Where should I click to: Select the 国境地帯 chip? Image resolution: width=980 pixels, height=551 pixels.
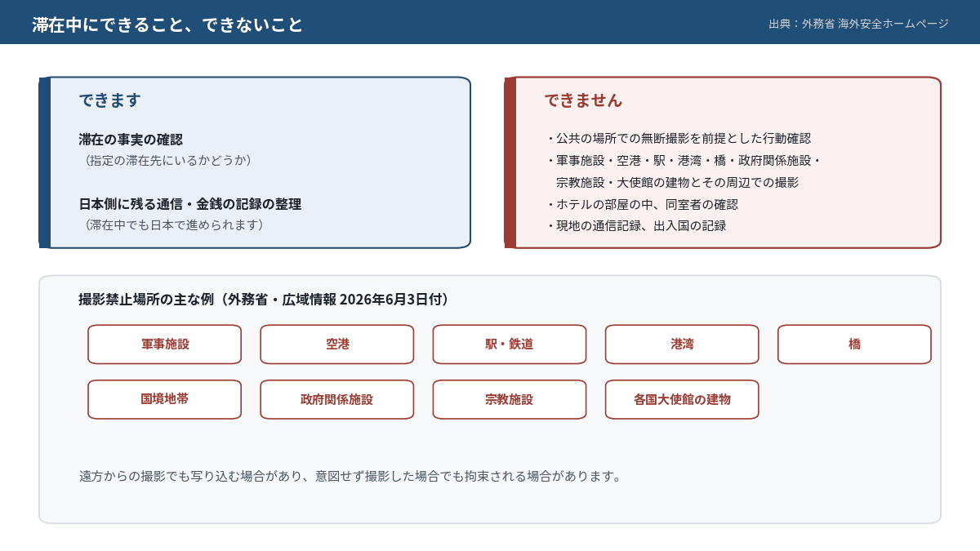point(164,399)
